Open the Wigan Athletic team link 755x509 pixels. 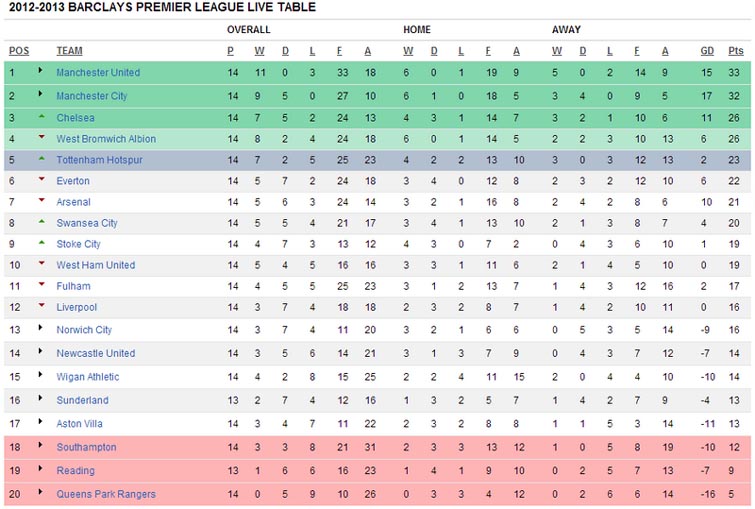coord(88,377)
